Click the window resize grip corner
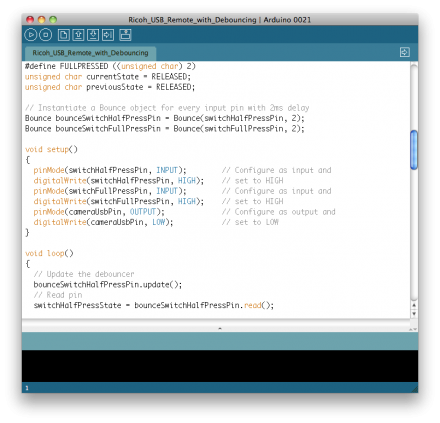The image size is (440, 423). click(414, 389)
